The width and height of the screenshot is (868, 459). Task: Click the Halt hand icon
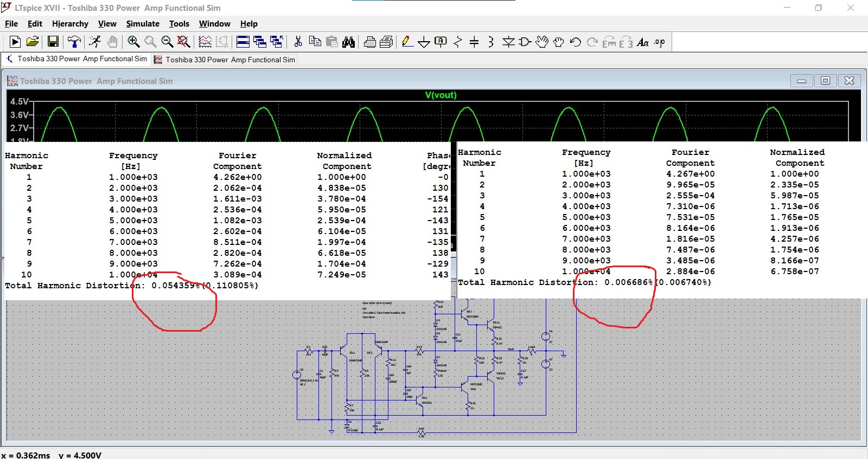point(112,42)
